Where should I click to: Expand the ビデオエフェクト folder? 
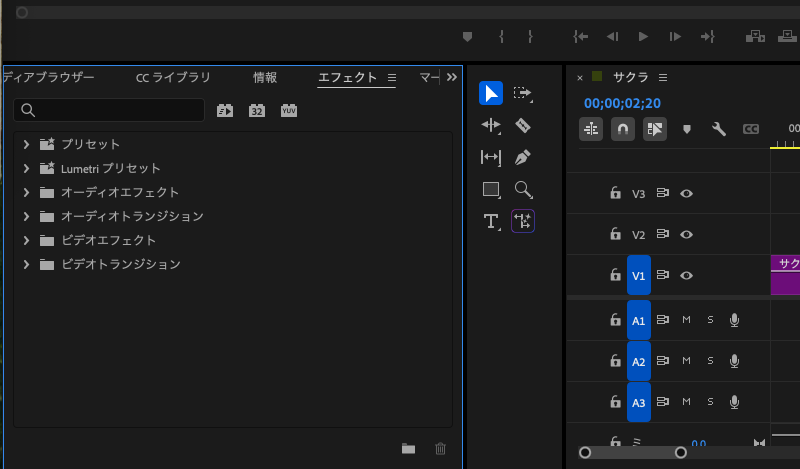(26, 240)
